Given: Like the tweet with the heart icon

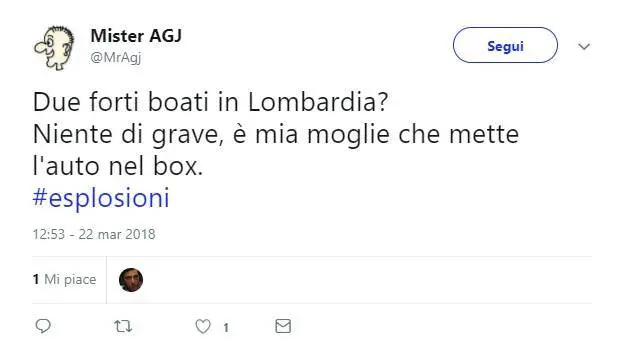Looking at the screenshot, I should coord(203,327).
